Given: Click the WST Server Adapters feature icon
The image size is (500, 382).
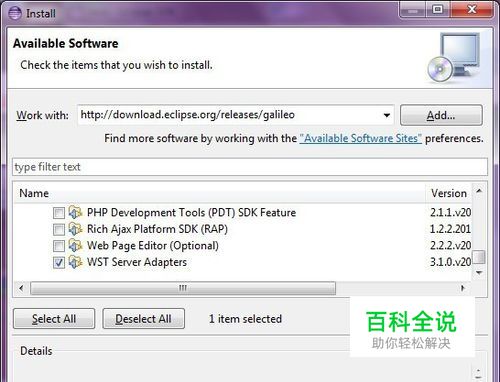Looking at the screenshot, I should pyautogui.click(x=75, y=262).
